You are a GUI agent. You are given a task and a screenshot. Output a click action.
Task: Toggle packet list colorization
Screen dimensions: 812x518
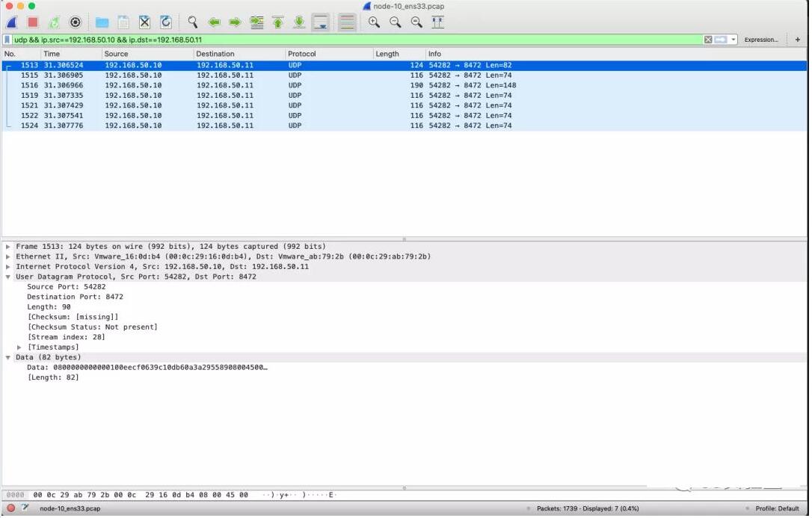pos(347,22)
